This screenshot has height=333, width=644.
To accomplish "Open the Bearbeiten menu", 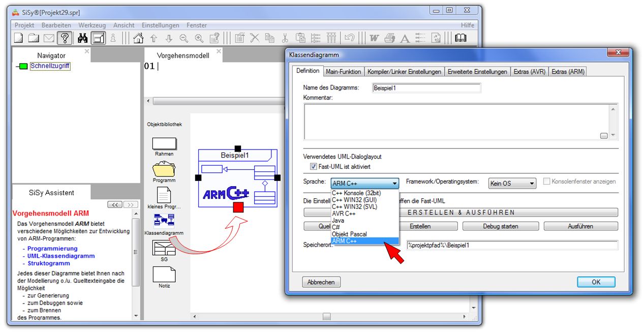I will click(56, 25).
